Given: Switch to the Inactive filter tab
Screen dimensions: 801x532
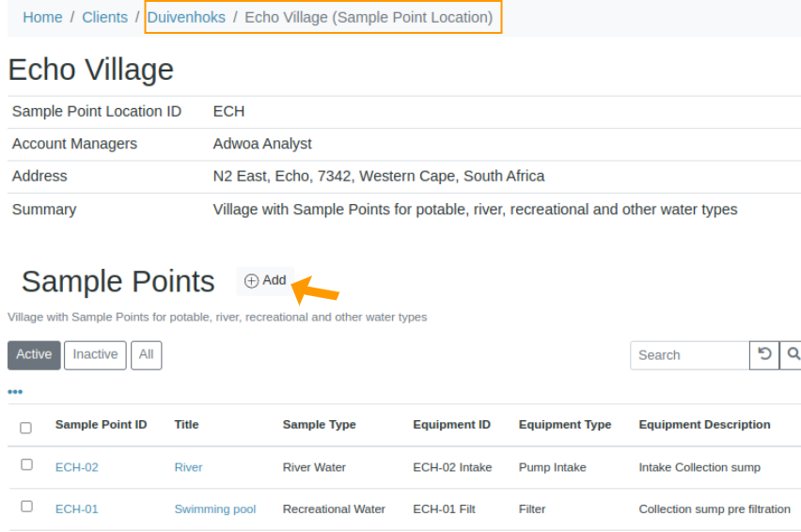Looking at the screenshot, I should pyautogui.click(x=95, y=354).
